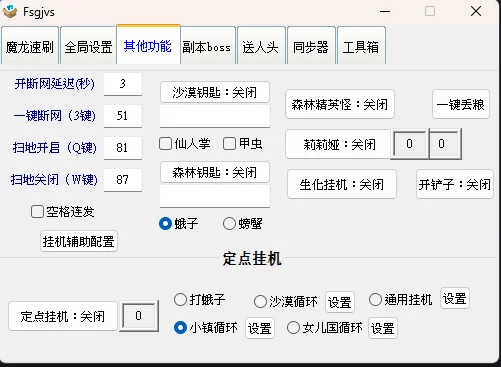Select the 副本boss tab
The image size is (501, 367).
point(208,46)
